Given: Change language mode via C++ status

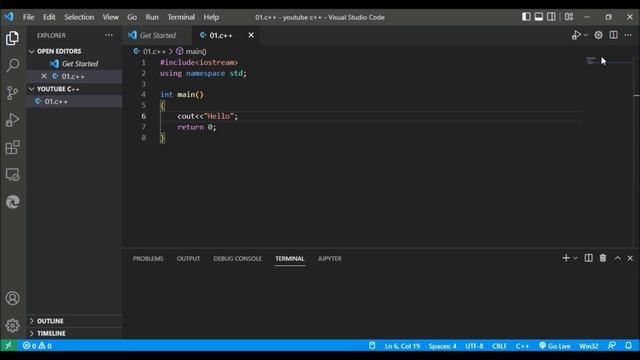Looking at the screenshot, I should [x=522, y=346].
